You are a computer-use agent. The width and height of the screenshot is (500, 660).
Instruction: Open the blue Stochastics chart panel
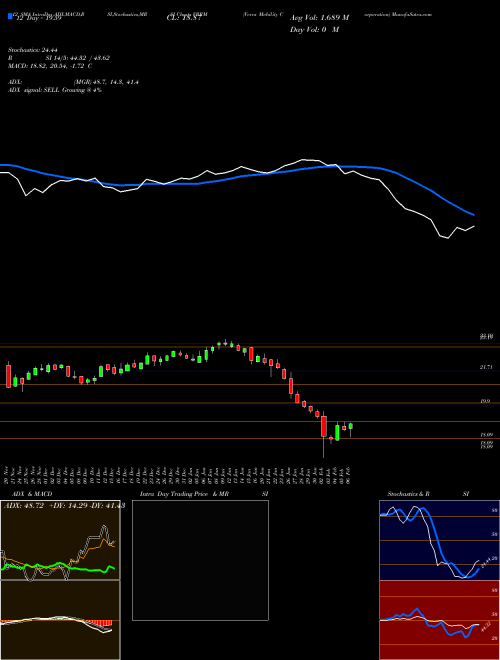(x=439, y=540)
